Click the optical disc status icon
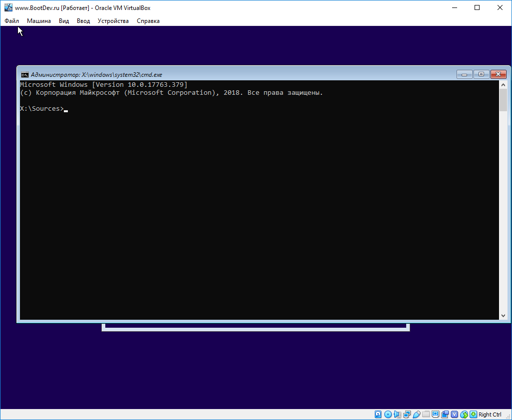This screenshot has height=420, width=512. pos(388,415)
